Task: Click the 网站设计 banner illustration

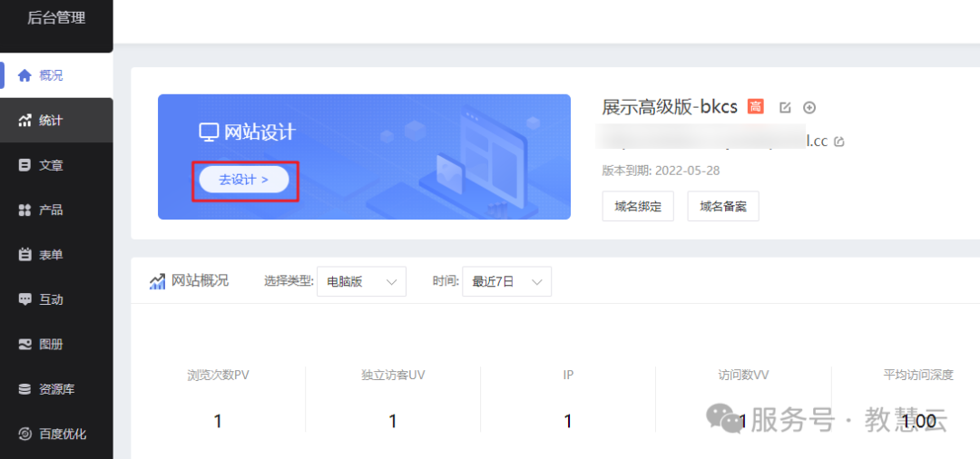Action: click(472, 159)
